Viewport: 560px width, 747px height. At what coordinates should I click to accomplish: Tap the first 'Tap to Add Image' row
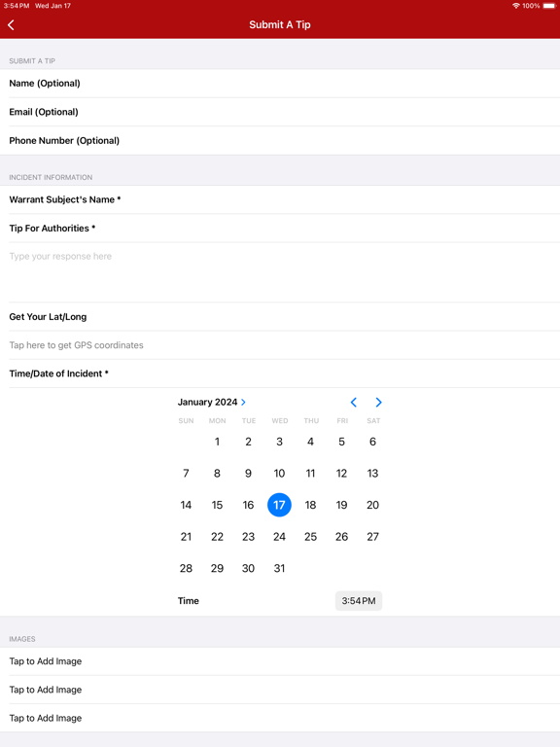tap(280, 661)
